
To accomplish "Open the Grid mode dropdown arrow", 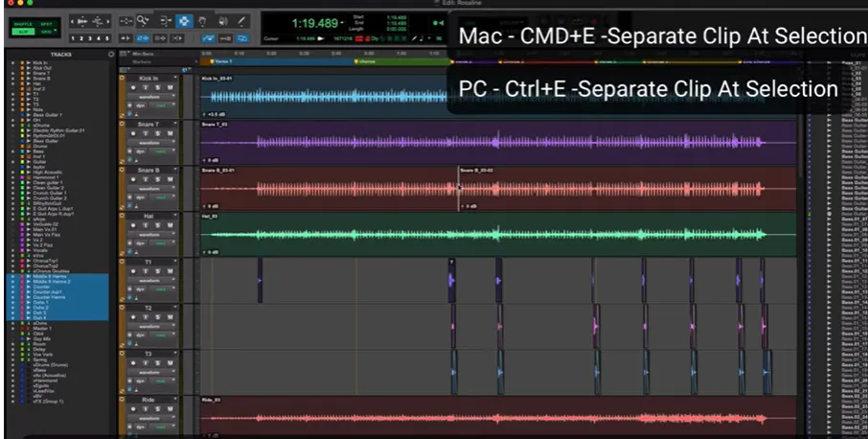I will (56, 31).
